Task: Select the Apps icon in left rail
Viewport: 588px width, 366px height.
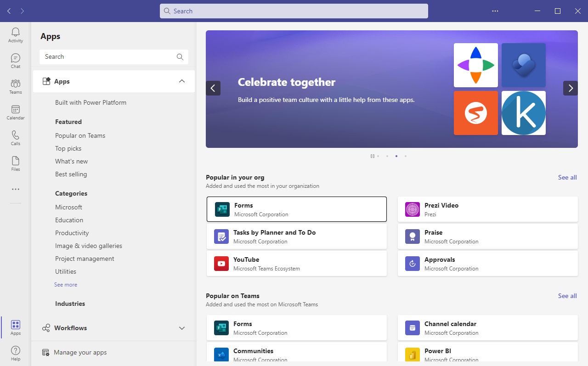Action: coord(16,325)
